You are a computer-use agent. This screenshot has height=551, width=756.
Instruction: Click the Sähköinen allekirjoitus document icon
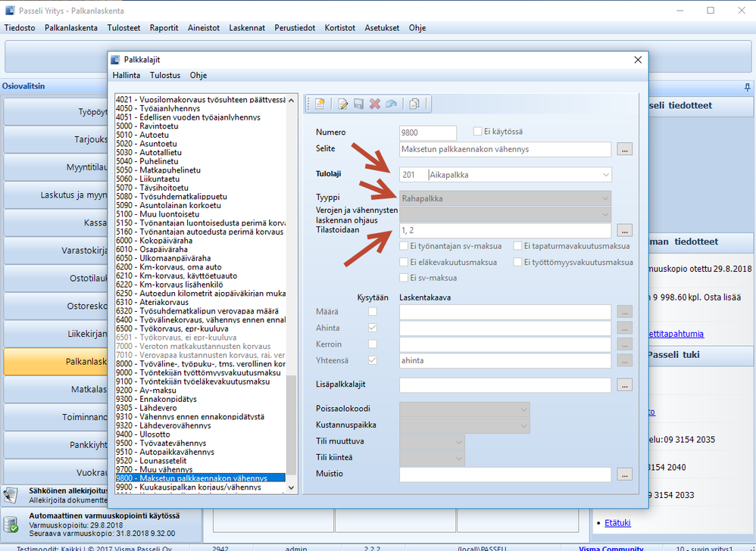click(11, 495)
